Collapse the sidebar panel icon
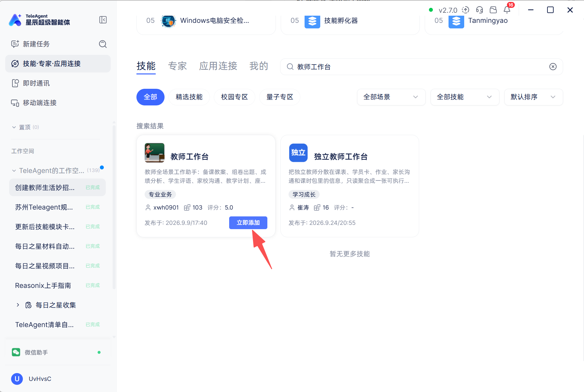 [x=103, y=20]
